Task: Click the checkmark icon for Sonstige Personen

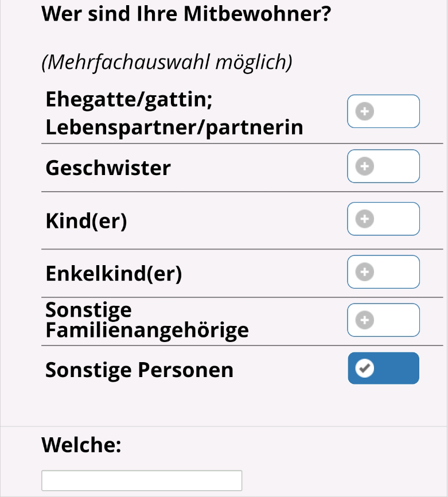Action: click(x=365, y=368)
